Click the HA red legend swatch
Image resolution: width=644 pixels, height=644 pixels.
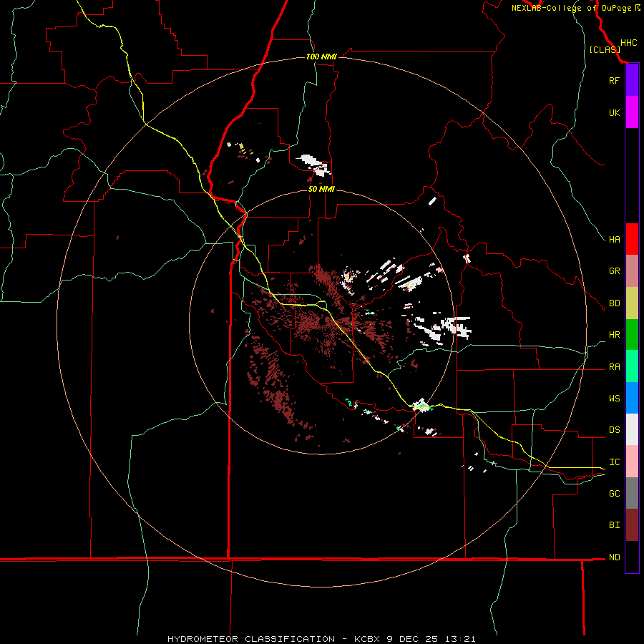click(632, 239)
